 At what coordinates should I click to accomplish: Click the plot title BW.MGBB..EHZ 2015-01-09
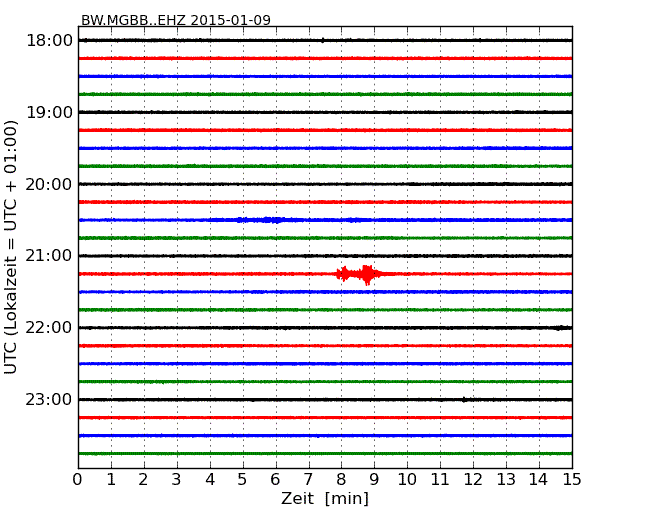pos(176,20)
